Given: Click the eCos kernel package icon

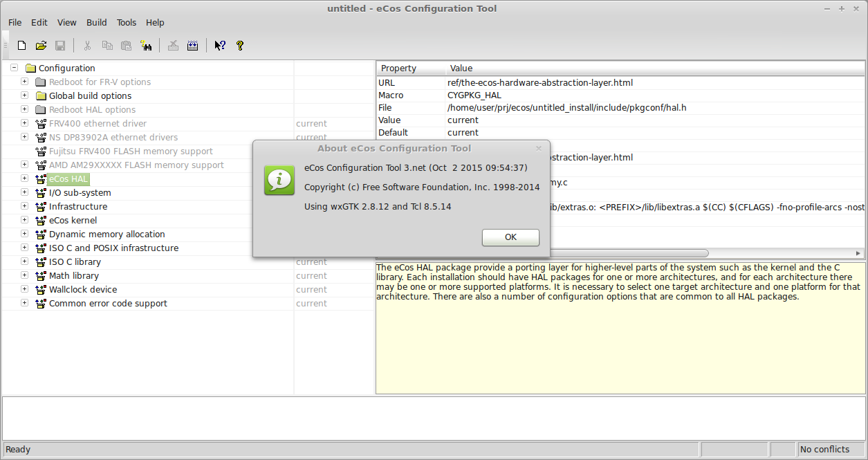Looking at the screenshot, I should pyautogui.click(x=41, y=221).
